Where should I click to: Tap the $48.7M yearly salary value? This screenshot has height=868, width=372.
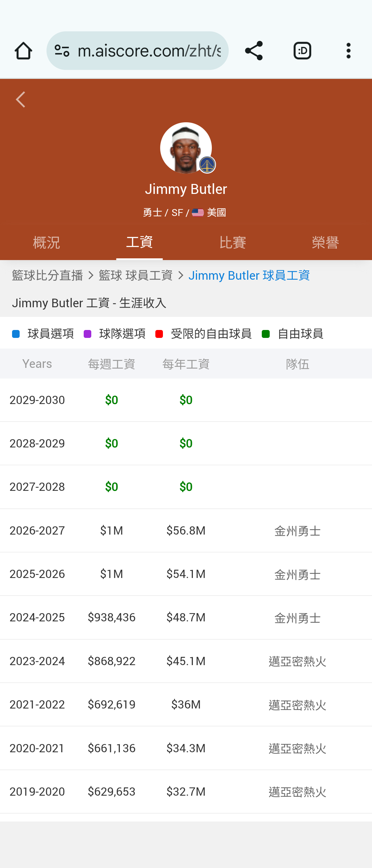[186, 617]
